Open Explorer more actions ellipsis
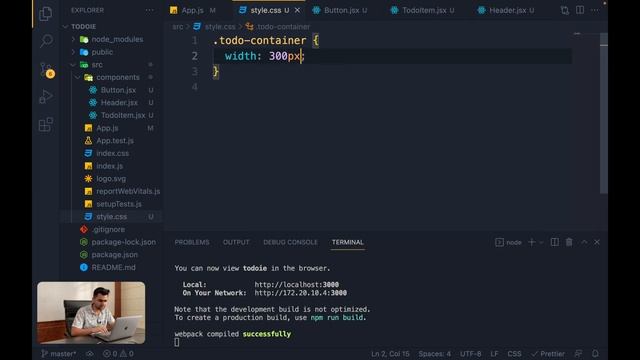Viewport: 640px width, 360px height. tap(150, 10)
